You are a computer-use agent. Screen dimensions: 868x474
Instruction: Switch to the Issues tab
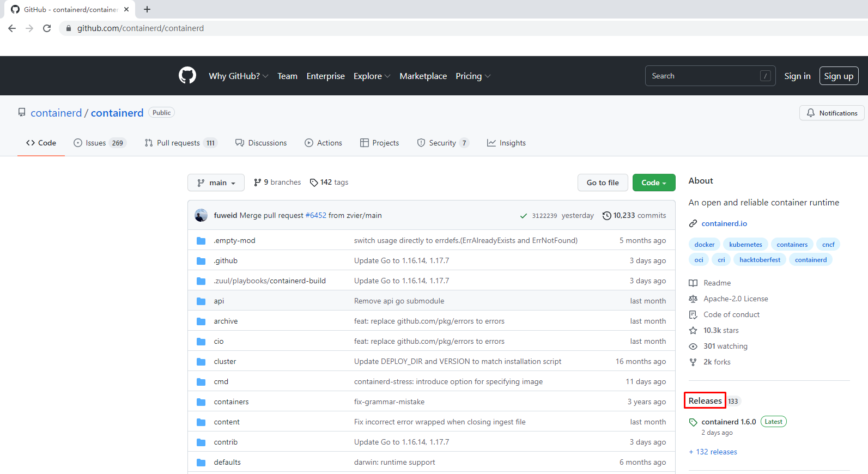(99, 143)
